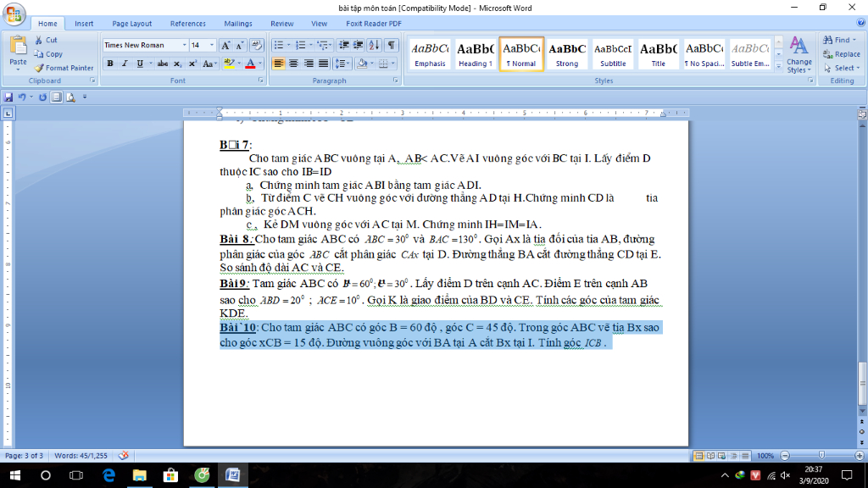Apply the red font color
868x488 pixels.
(x=250, y=64)
